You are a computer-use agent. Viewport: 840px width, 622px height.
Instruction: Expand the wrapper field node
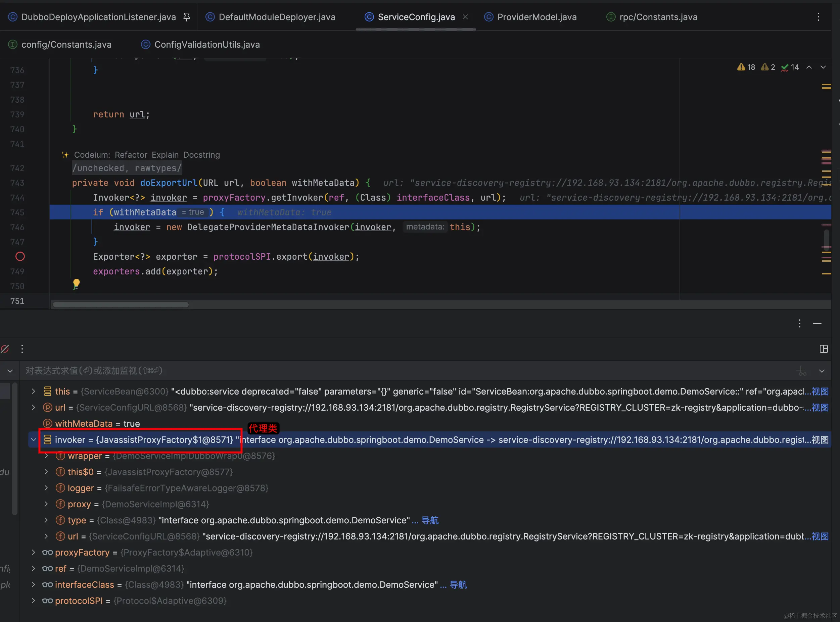[x=46, y=456]
